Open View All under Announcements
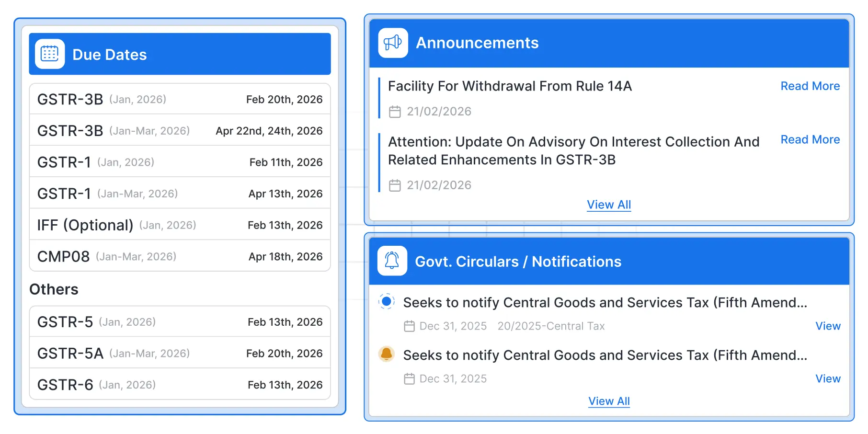This screenshot has height=434, width=868. pyautogui.click(x=609, y=205)
